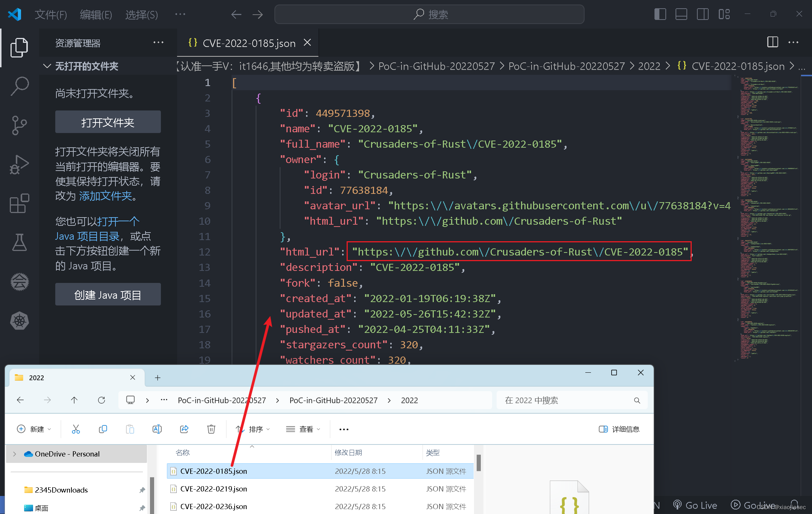Click the 打开文件夹 button
Image resolution: width=812 pixels, height=514 pixels.
click(108, 122)
